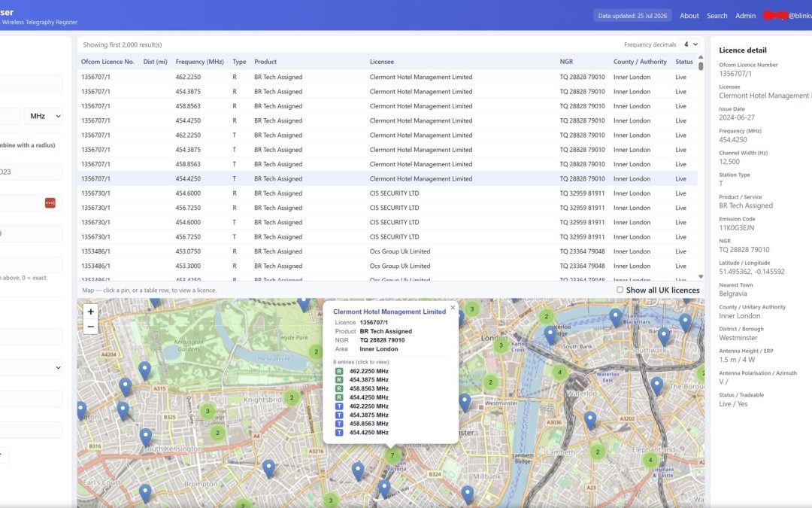Open the cluster of 2 north-west of Westminster label
The image size is (812, 508).
(490, 382)
